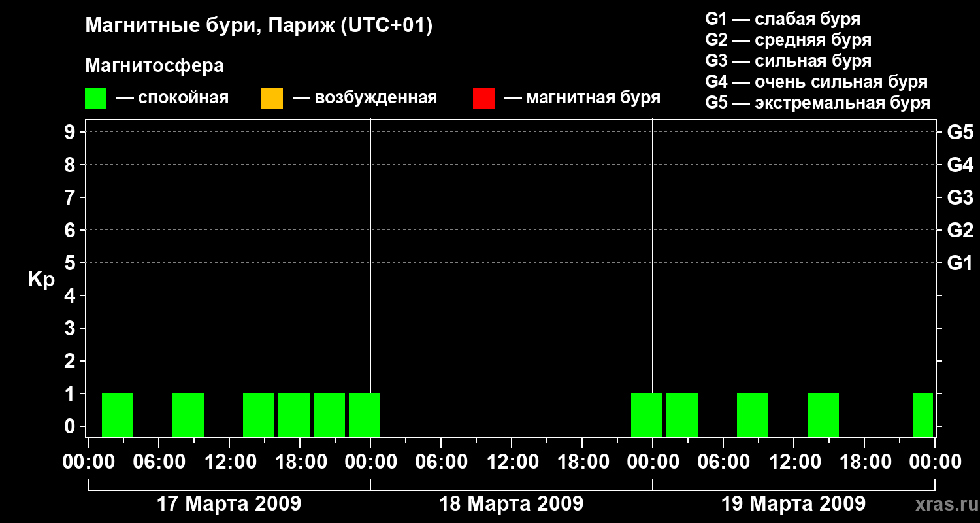Click the 'G3' label on right axis
Image resolution: width=980 pixels, height=523 pixels.
click(x=960, y=197)
